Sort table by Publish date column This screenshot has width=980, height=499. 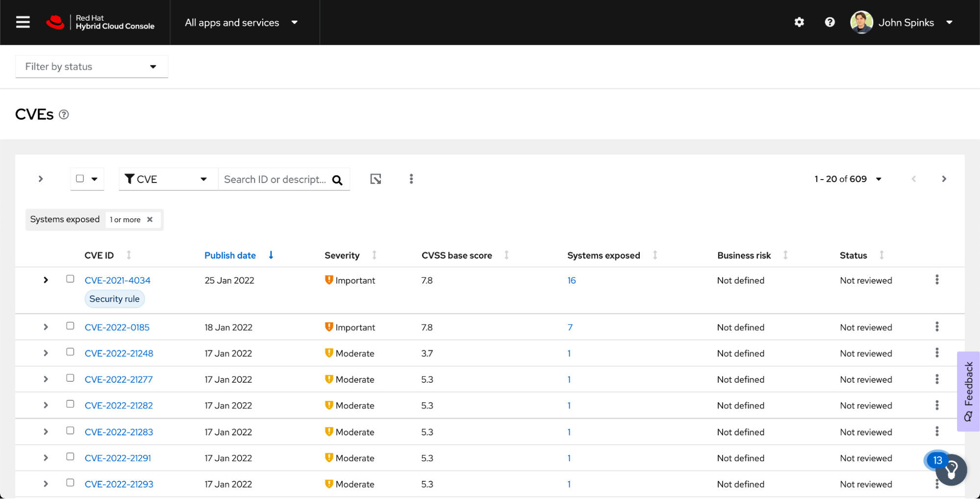[230, 255]
